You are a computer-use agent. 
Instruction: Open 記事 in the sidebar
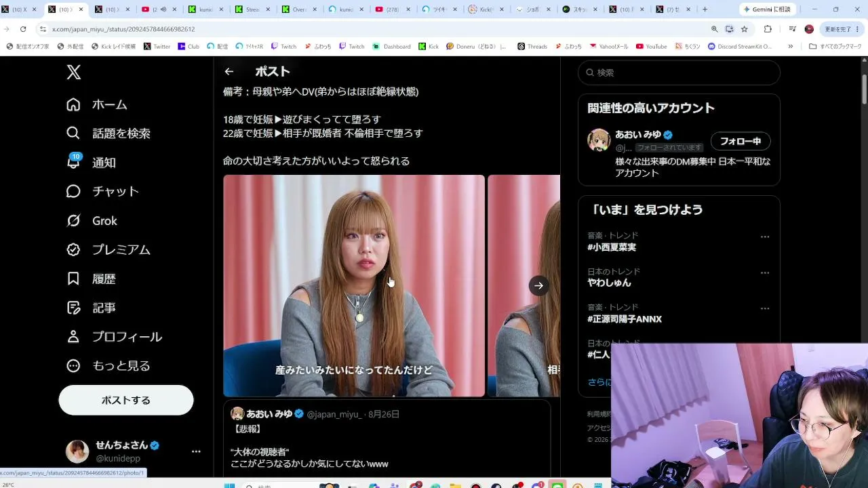pos(91,308)
